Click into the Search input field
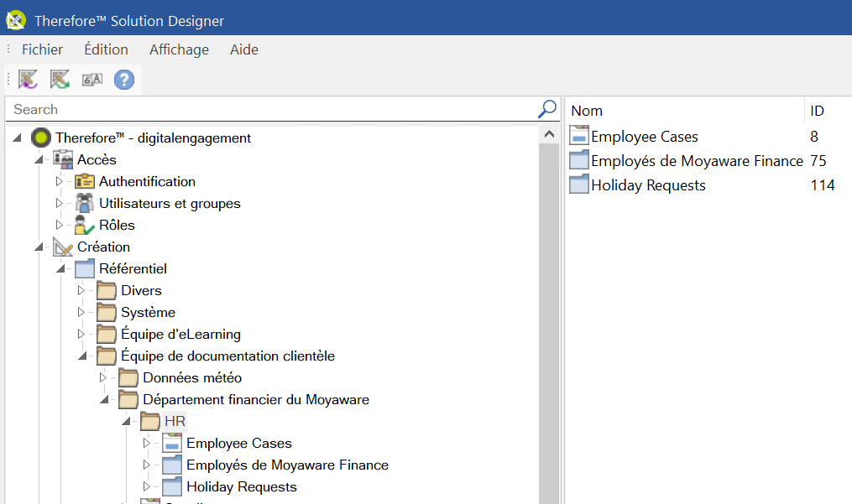The height and width of the screenshot is (504, 852). point(269,109)
